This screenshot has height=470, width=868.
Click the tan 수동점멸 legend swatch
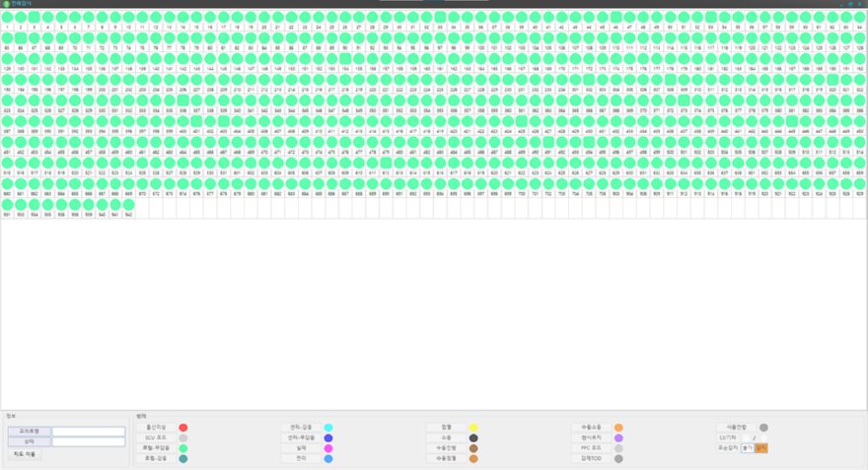(473, 458)
